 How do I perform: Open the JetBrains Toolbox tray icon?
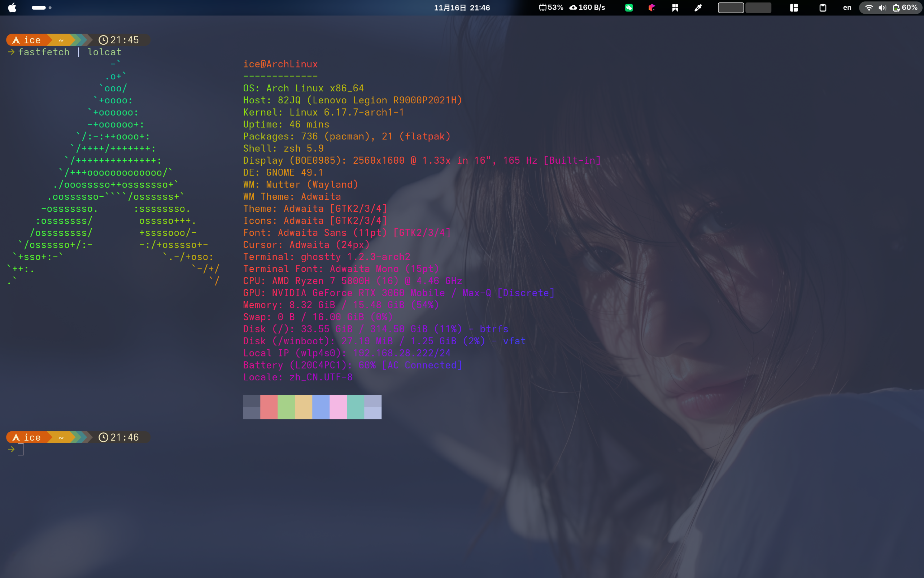pyautogui.click(x=652, y=8)
